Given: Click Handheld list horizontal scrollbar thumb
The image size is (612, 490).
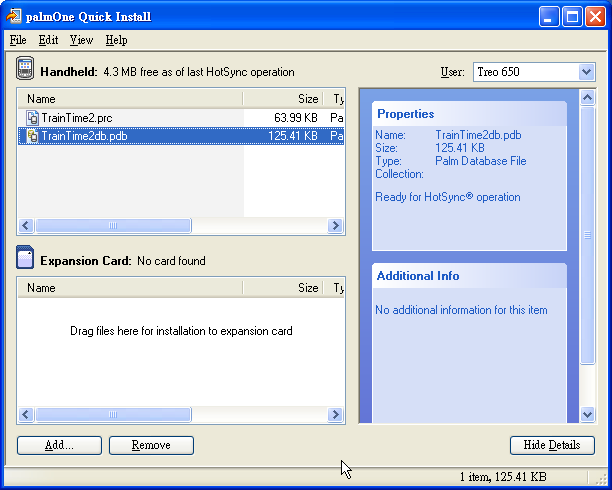Looking at the screenshot, I should [113, 225].
